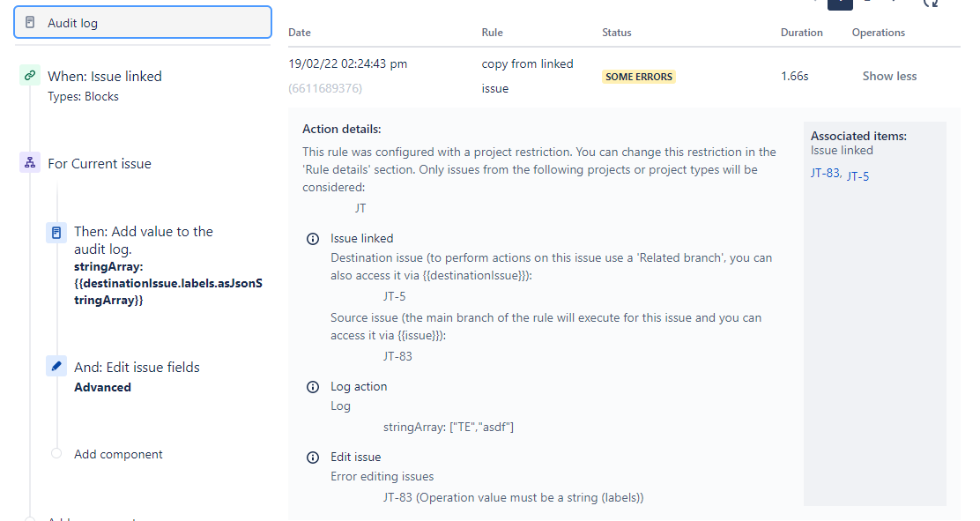Viewport: 980px width, 521px height.
Task: Collapse the entry with Show less
Action: click(889, 77)
